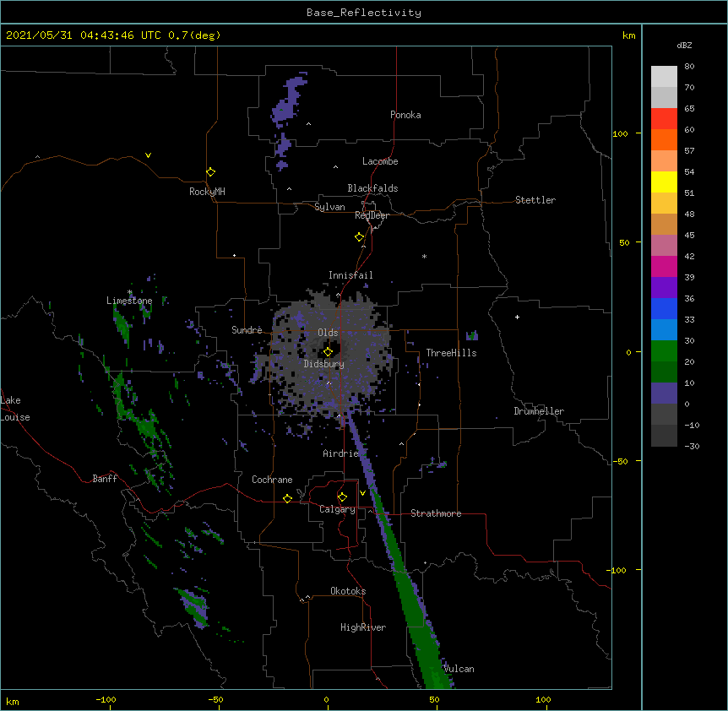Click the Cochrane label
728x711 pixels.
pyautogui.click(x=272, y=480)
